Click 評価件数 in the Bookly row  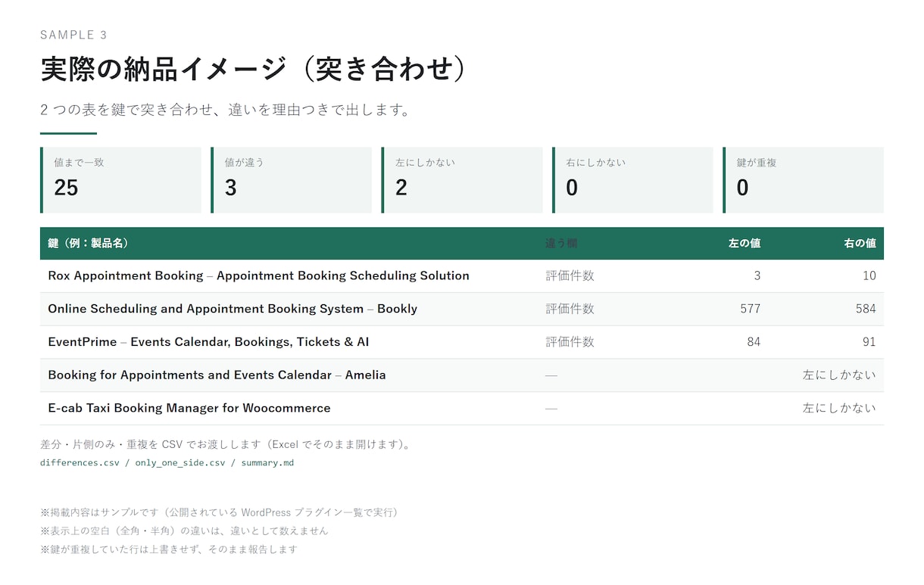click(570, 309)
